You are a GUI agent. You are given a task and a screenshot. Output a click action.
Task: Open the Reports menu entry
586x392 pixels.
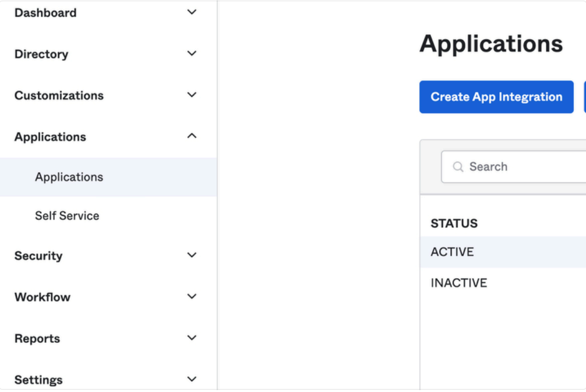pos(37,338)
